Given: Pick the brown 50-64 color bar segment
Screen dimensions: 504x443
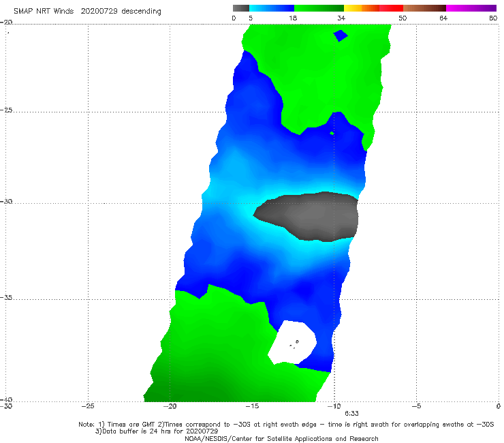Looking at the screenshot, I should 424,8.
